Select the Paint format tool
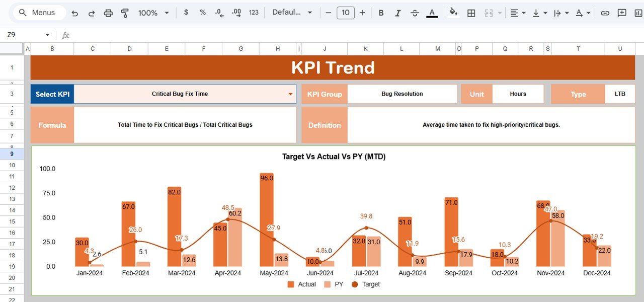644x302 pixels. pyautogui.click(x=124, y=13)
